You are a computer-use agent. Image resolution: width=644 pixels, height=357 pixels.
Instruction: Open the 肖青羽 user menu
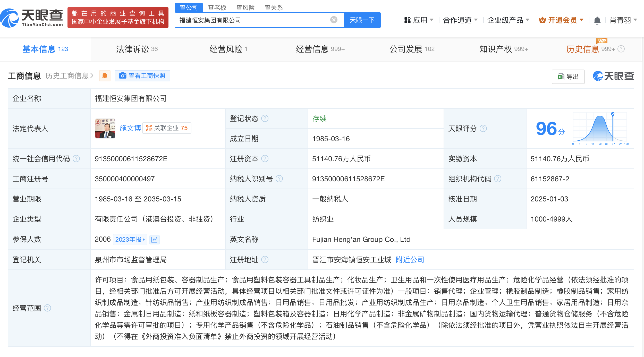click(x=623, y=20)
